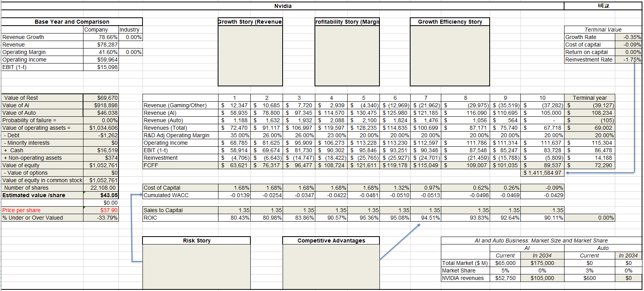This screenshot has width=644, height=291.
Task: Click the Year 10 ROIC value 90.11%
Action: coord(542,218)
